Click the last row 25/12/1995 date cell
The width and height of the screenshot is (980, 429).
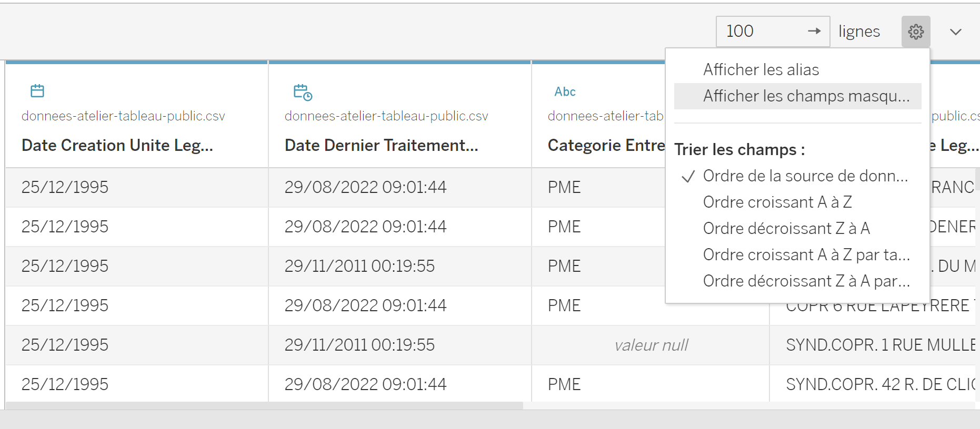point(137,385)
